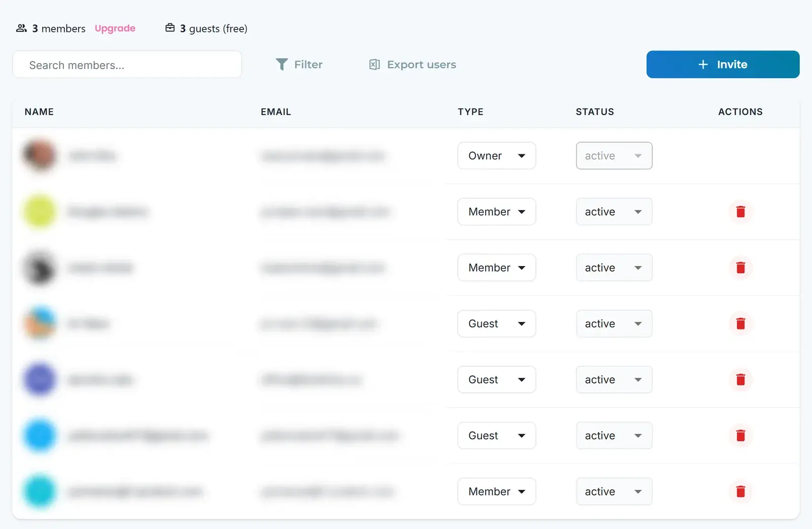Click the ACTIONS column header

[x=740, y=112]
